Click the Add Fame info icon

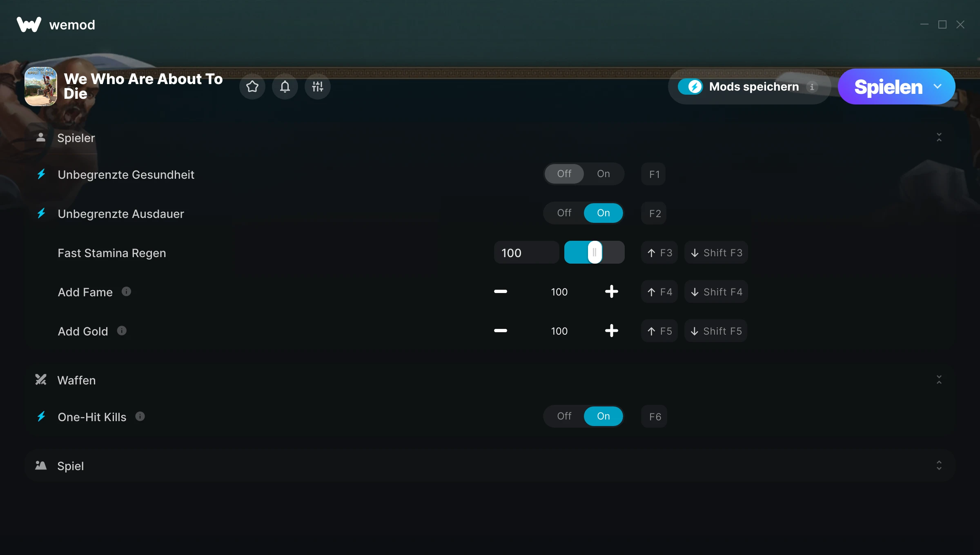point(127,291)
